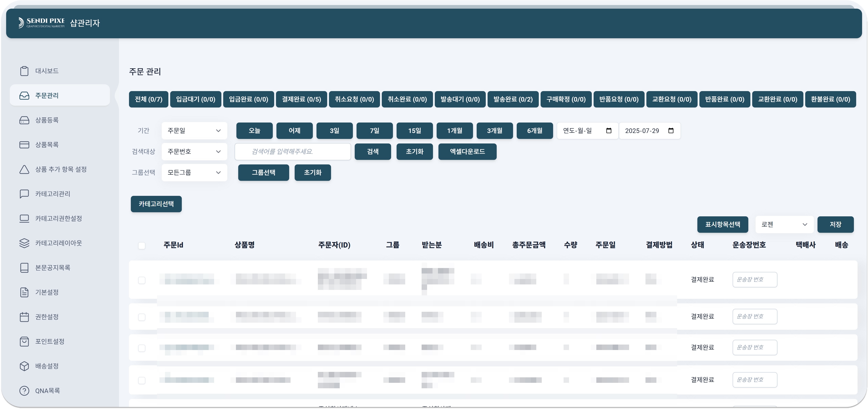
Task: Check the first order row checkbox
Action: tap(142, 280)
